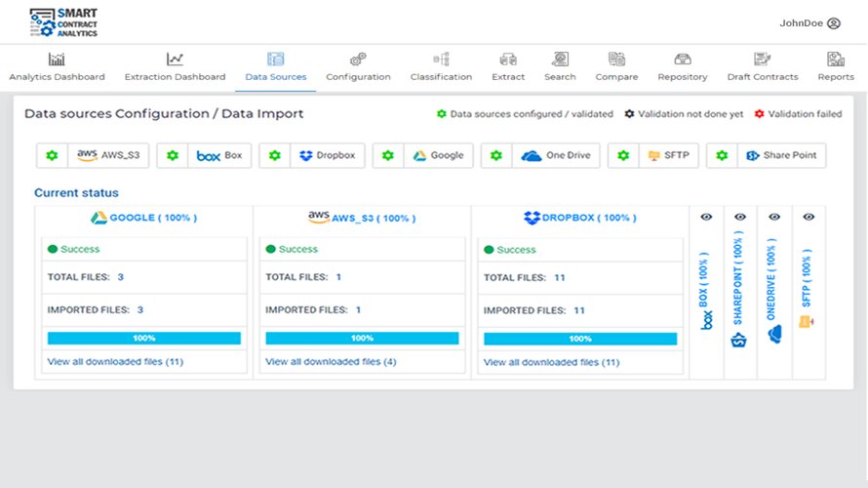The width and height of the screenshot is (868, 488).
Task: Select the Search icon in navigation
Action: tap(560, 60)
